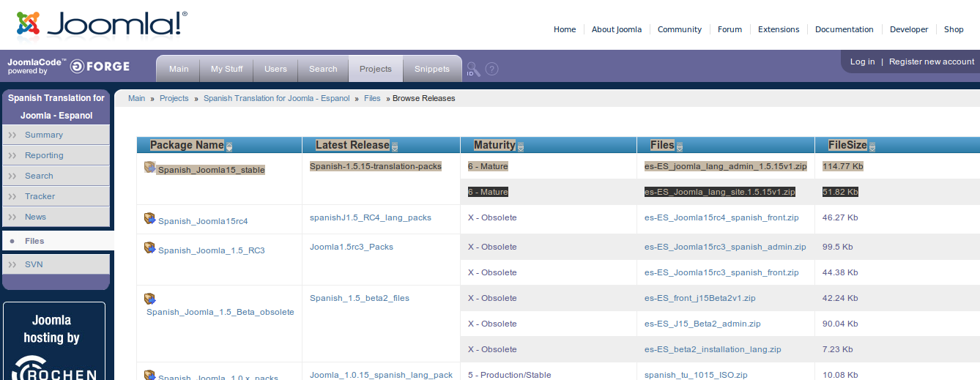Open Spanish_Joomla15_stable package link
This screenshot has height=380, width=980.
point(212,170)
